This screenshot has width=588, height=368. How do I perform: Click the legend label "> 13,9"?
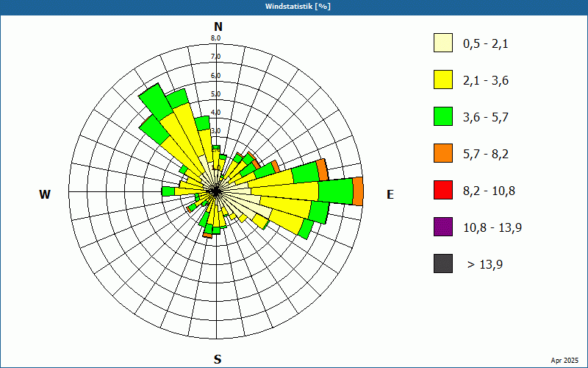(485, 265)
